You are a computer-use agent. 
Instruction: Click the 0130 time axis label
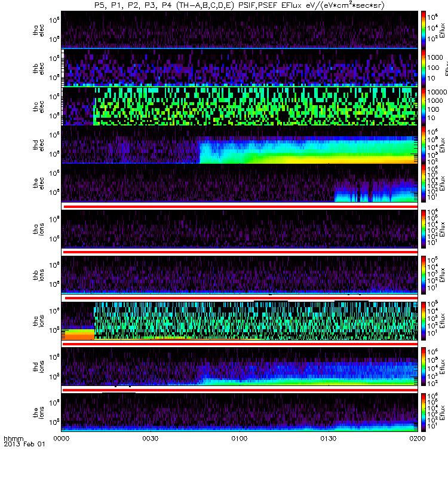329,439
